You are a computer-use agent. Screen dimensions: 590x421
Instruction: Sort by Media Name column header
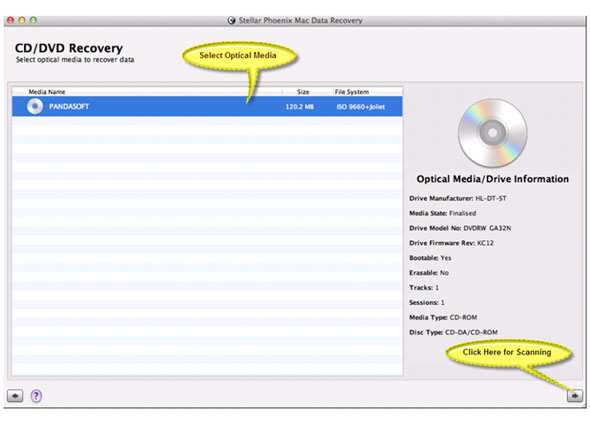[x=47, y=92]
